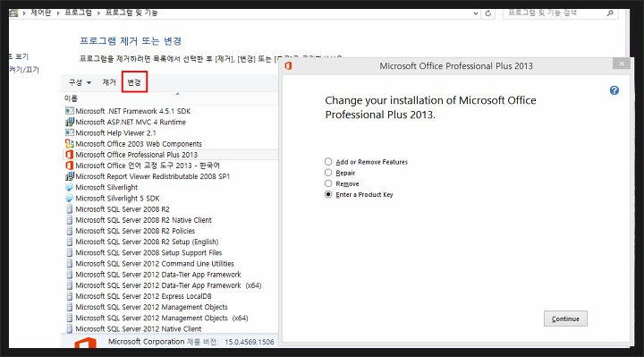Click the SQL Server 2008 R2 Native Client icon
Screen dimensions: 644x357
point(70,220)
